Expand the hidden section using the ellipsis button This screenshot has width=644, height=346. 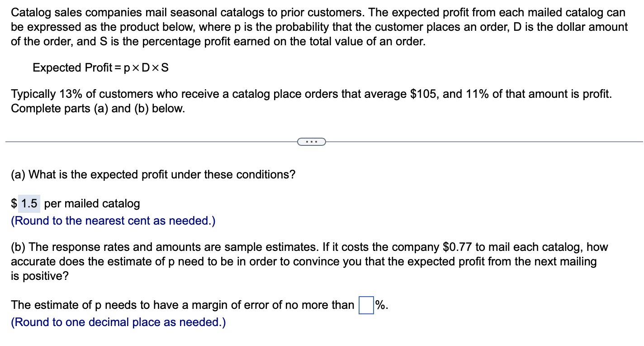pos(312,141)
